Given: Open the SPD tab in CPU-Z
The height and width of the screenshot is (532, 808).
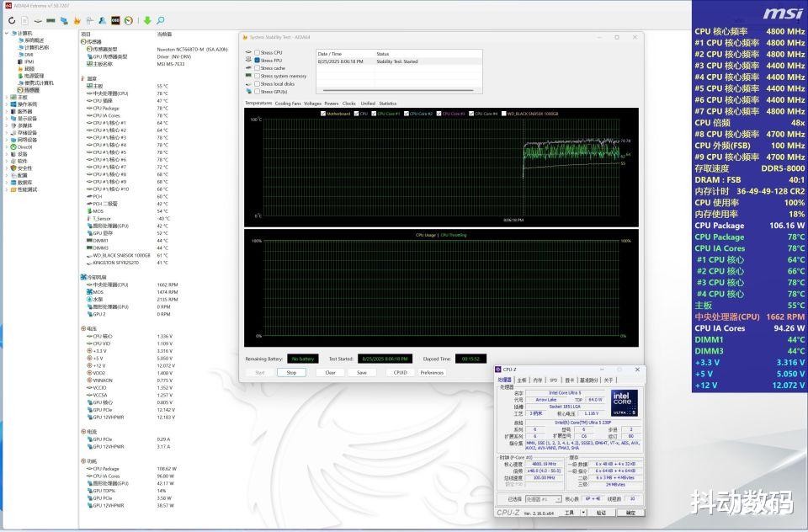Looking at the screenshot, I should pyautogui.click(x=554, y=380).
